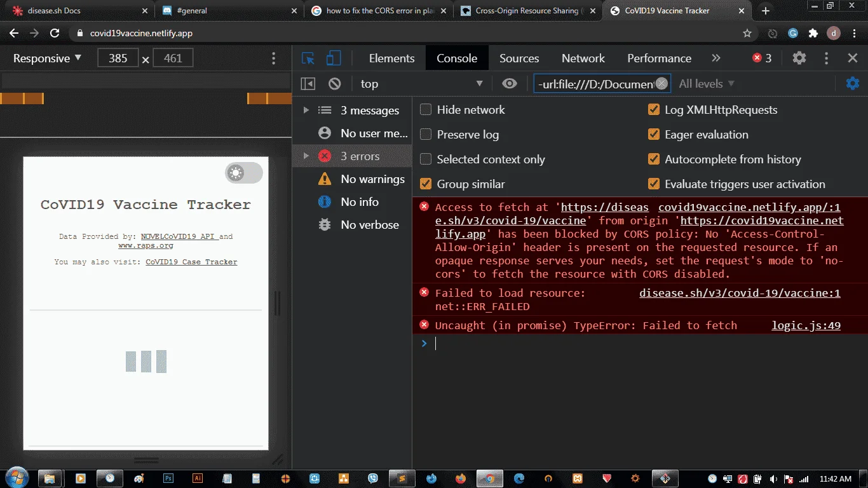Image resolution: width=868 pixels, height=488 pixels.
Task: Select the No warnings sidebar row
Action: tap(352, 179)
